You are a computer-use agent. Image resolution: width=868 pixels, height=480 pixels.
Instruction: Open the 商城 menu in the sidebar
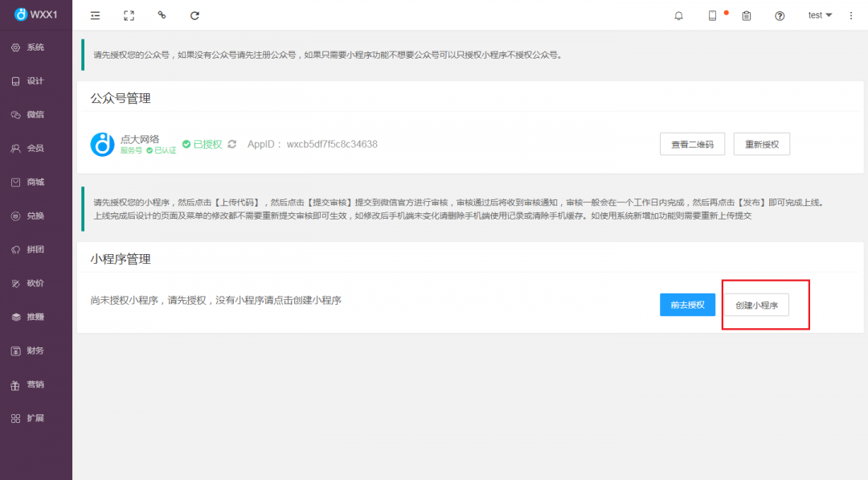coord(35,182)
